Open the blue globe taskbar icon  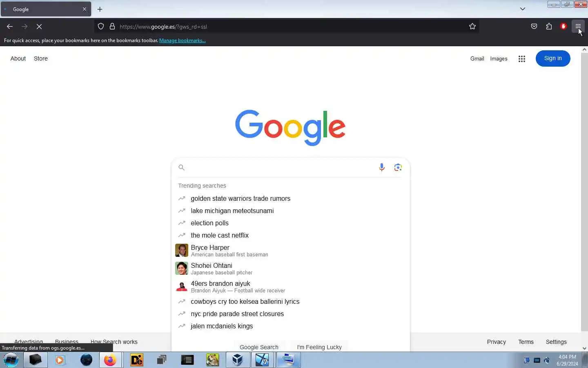click(86, 360)
